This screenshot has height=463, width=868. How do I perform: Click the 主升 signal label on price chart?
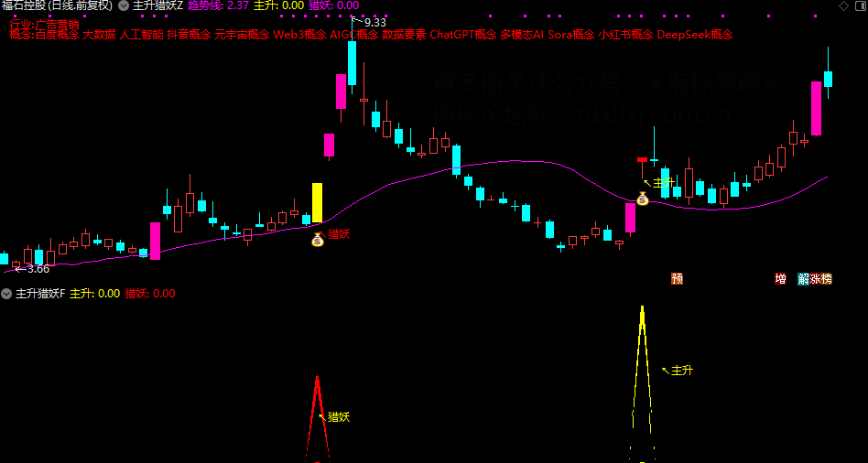665,183
